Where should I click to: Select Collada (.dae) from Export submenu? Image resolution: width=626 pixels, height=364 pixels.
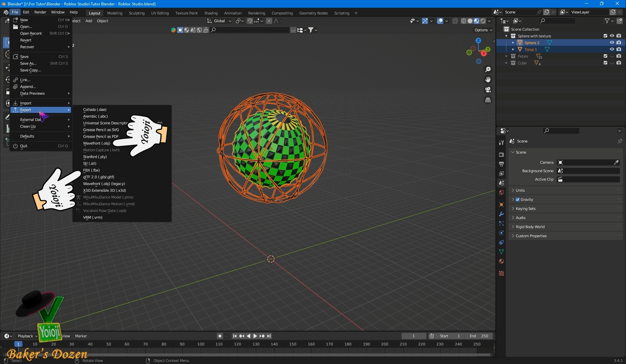[95, 110]
